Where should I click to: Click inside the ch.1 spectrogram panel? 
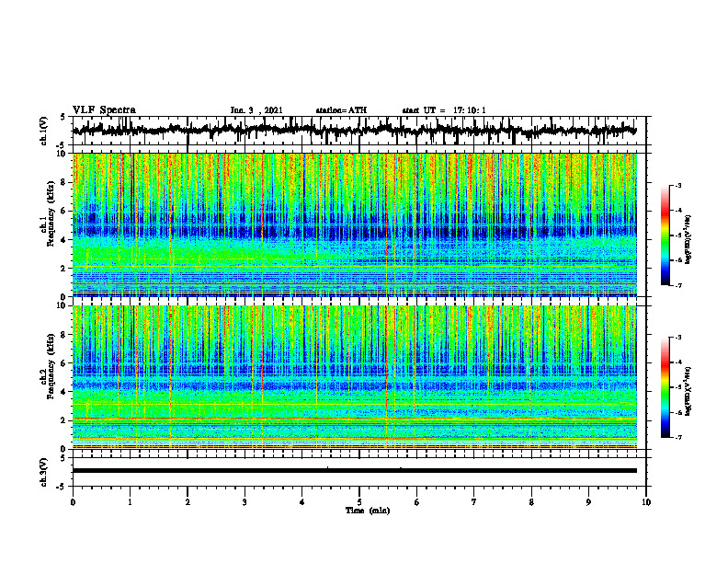(x=354, y=224)
